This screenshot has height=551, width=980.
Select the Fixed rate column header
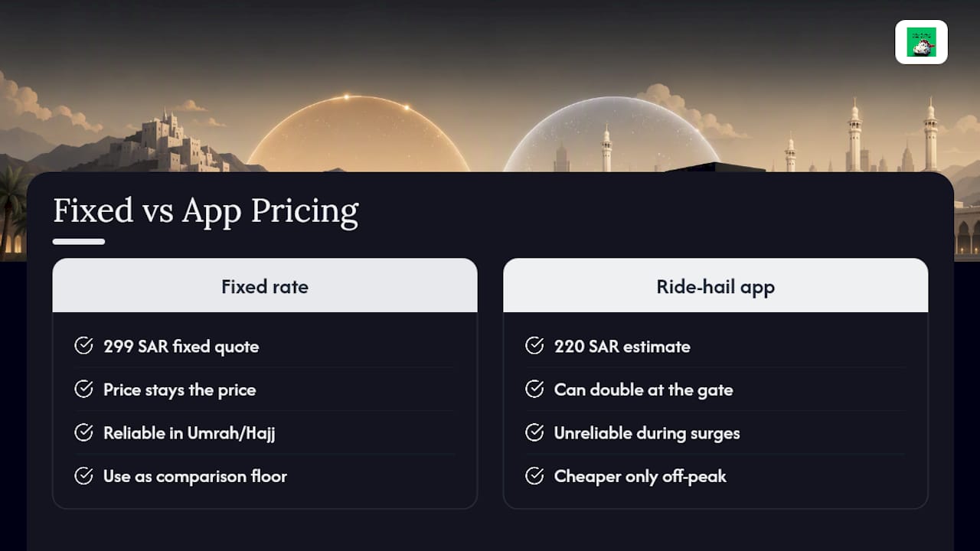(x=265, y=285)
